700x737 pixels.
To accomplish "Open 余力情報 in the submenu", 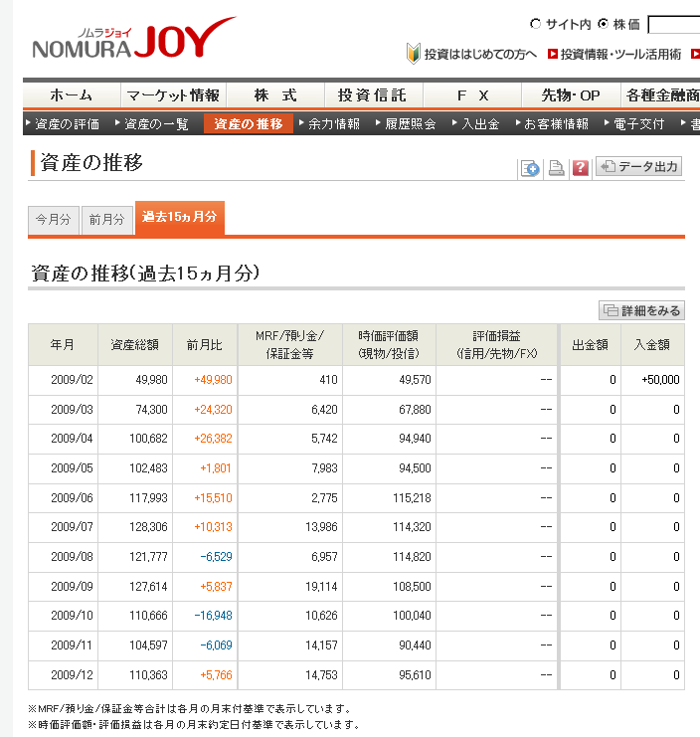I will [x=334, y=124].
